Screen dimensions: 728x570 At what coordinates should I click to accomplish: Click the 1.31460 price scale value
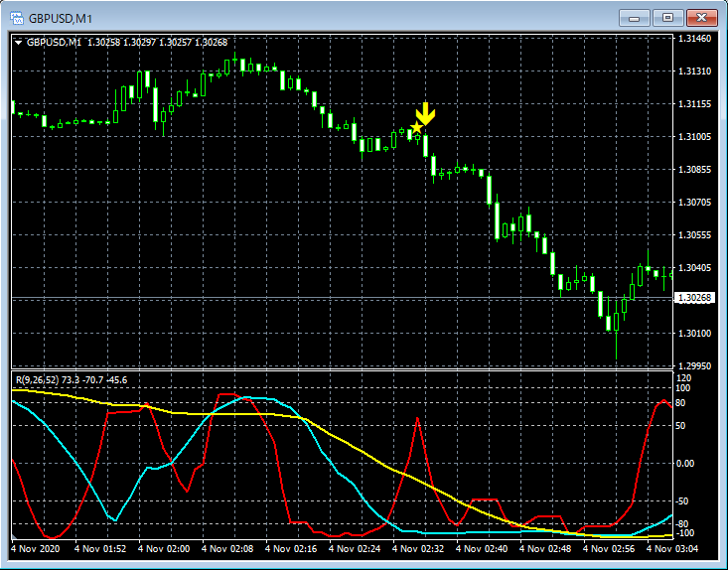tap(694, 39)
